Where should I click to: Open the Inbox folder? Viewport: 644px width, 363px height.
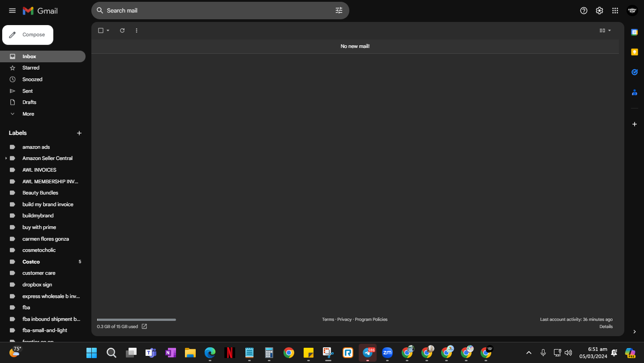pyautogui.click(x=43, y=56)
